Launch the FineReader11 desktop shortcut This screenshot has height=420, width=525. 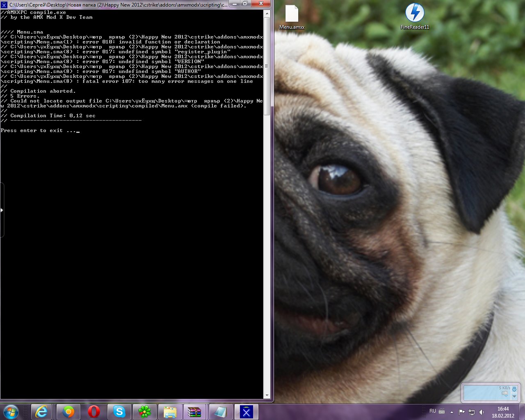415,16
